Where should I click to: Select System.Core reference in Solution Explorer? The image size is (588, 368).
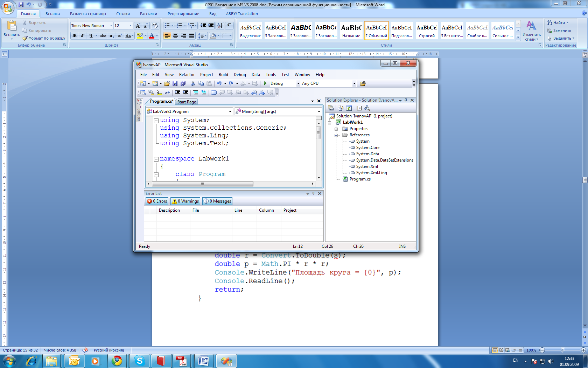pos(367,148)
